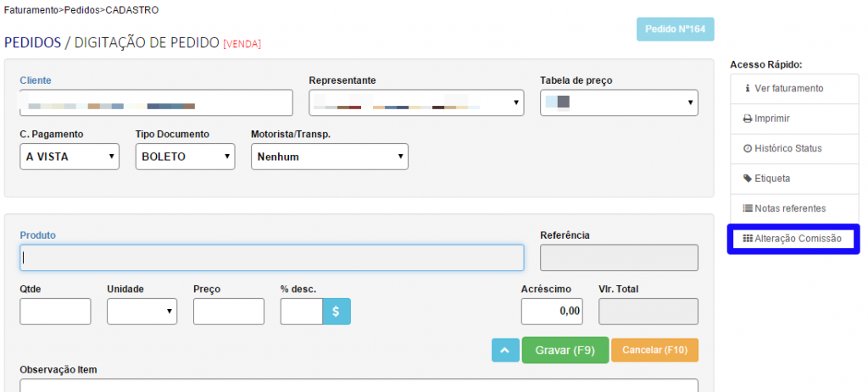The height and width of the screenshot is (392, 868).
Task: Expand the C. Pagamento dropdown
Action: coord(70,157)
